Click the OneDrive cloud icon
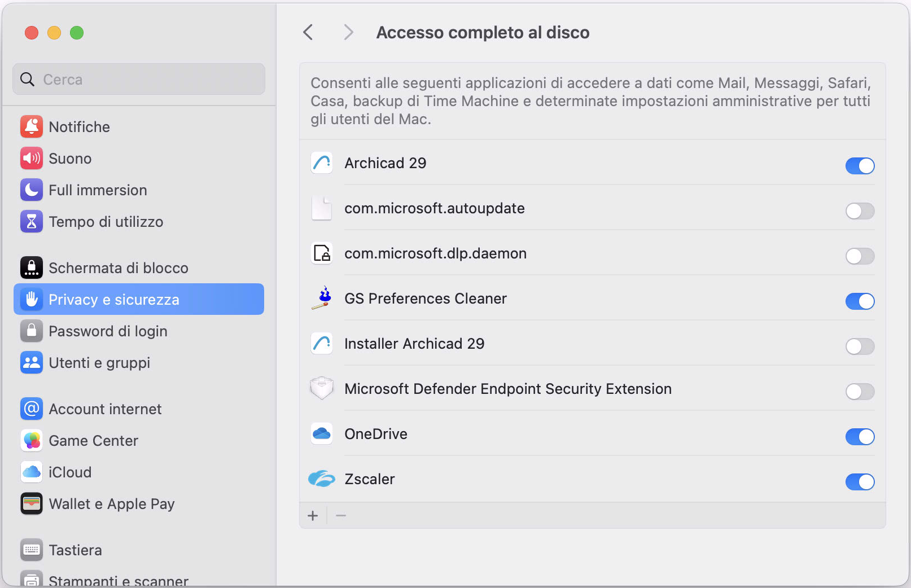The image size is (911, 588). tap(321, 434)
